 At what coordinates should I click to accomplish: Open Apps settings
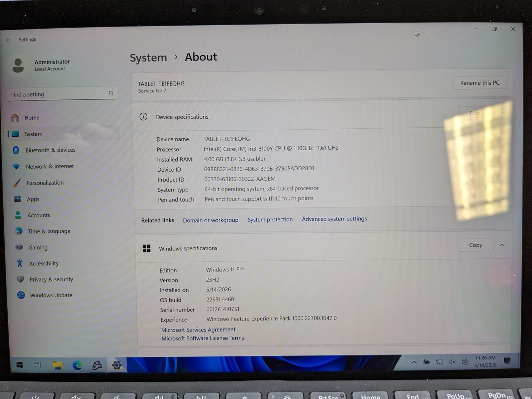click(33, 199)
